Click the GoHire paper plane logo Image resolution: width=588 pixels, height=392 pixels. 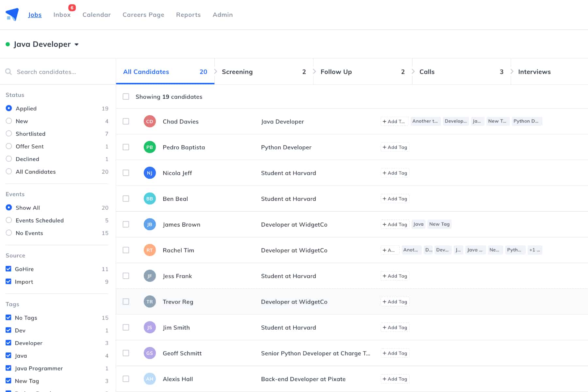11,14
